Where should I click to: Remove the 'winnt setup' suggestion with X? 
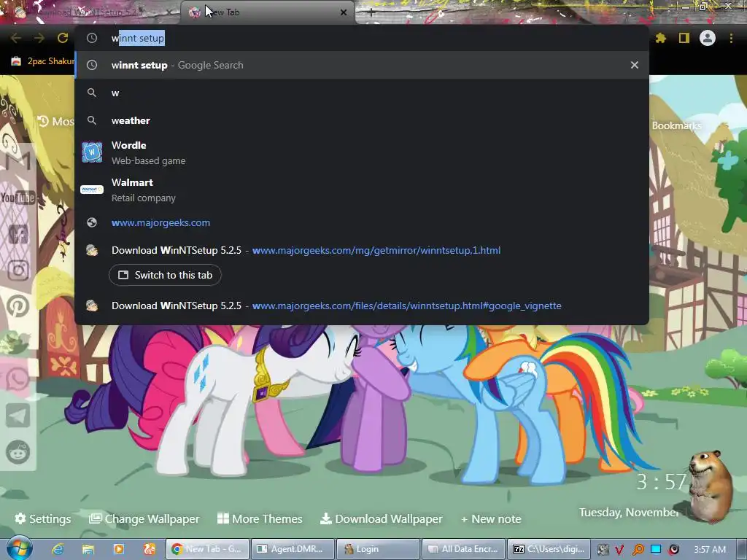(635, 65)
